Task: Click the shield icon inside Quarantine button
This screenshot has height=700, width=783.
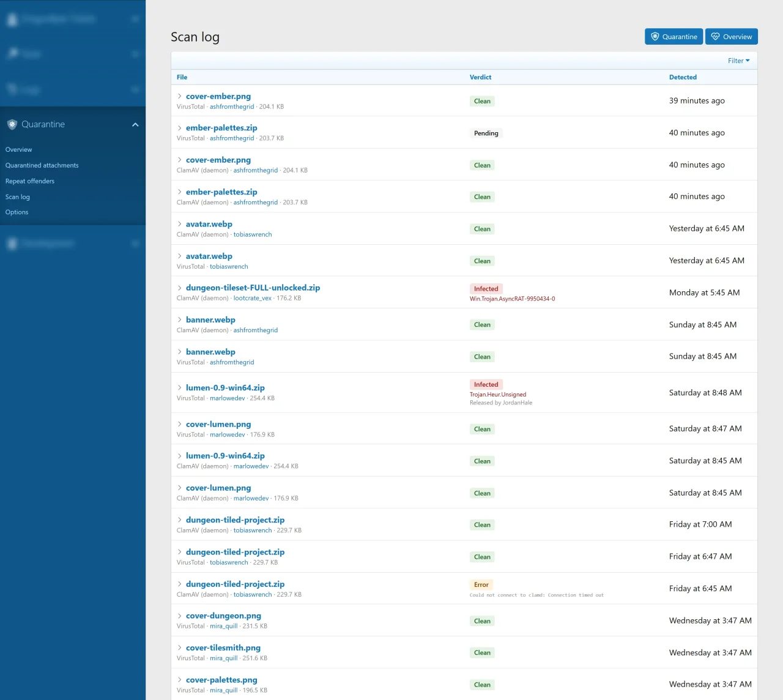Action: click(655, 37)
